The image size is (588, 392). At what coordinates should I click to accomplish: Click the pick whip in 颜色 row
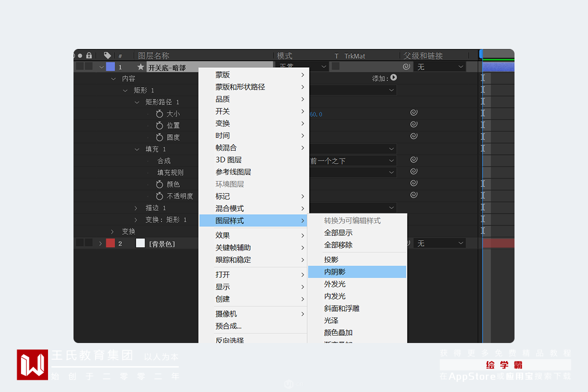(x=414, y=183)
